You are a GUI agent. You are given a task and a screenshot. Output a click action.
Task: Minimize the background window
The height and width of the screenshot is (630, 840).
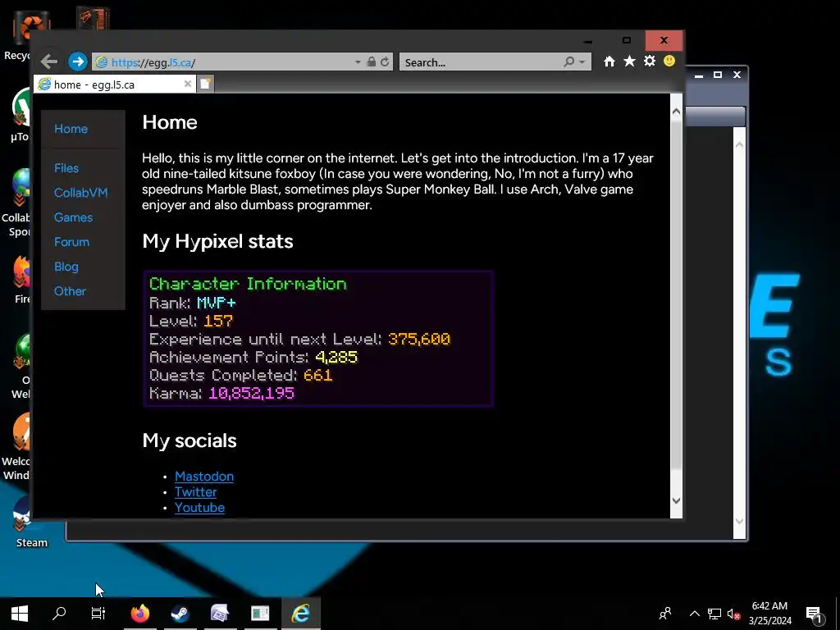click(699, 75)
